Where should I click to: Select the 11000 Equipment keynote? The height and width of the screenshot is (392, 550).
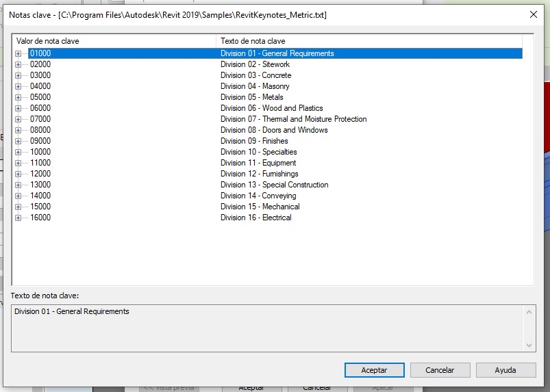point(40,163)
